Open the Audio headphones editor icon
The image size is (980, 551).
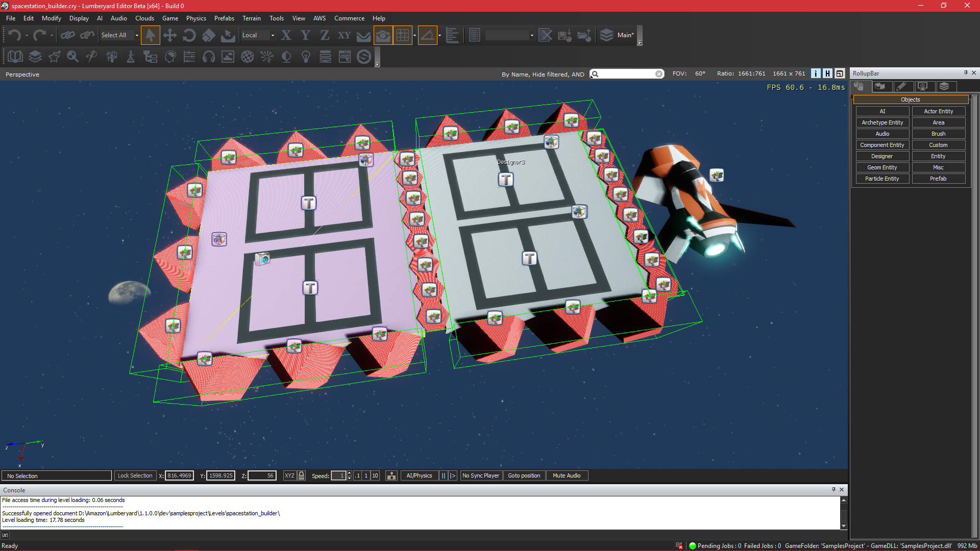click(x=208, y=57)
